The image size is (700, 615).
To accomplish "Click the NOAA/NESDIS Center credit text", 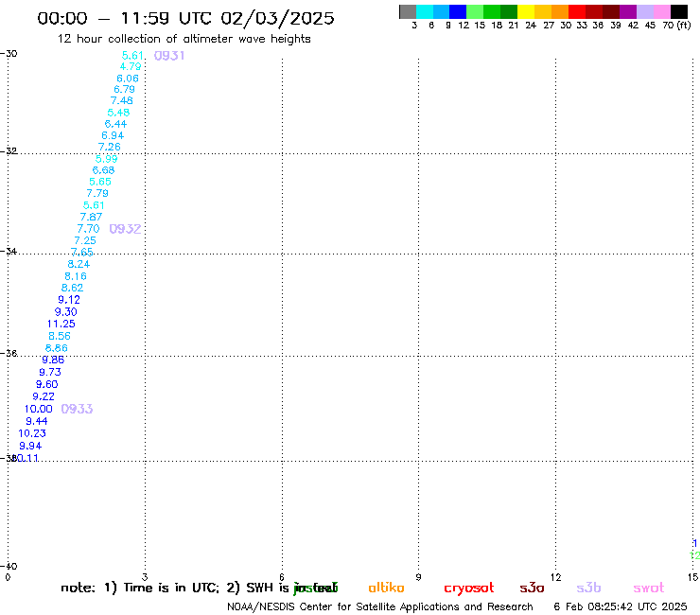I will [380, 607].
